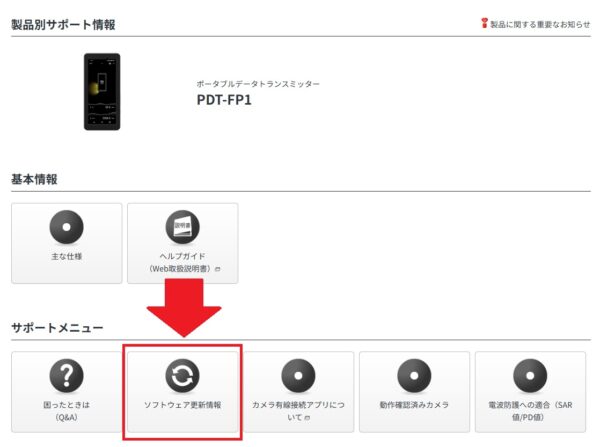Click the red important-notice icon
The width and height of the screenshot is (600, 447).
point(484,23)
